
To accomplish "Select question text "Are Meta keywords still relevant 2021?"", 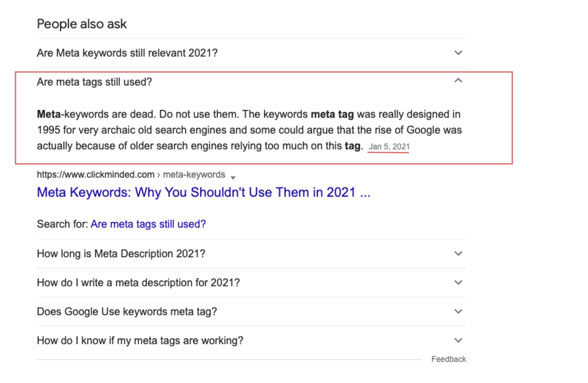I will (x=127, y=53).
